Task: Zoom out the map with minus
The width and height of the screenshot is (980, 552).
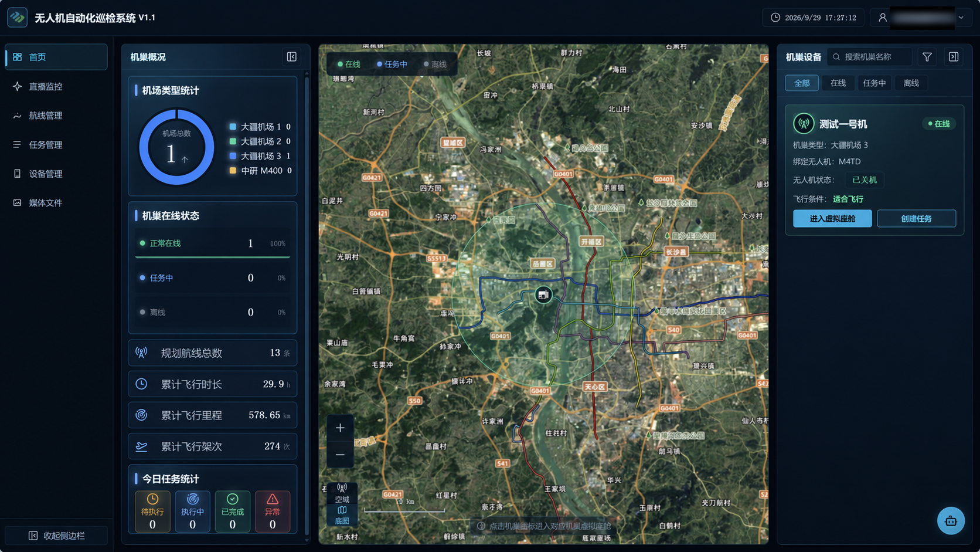Action: pyautogui.click(x=340, y=455)
